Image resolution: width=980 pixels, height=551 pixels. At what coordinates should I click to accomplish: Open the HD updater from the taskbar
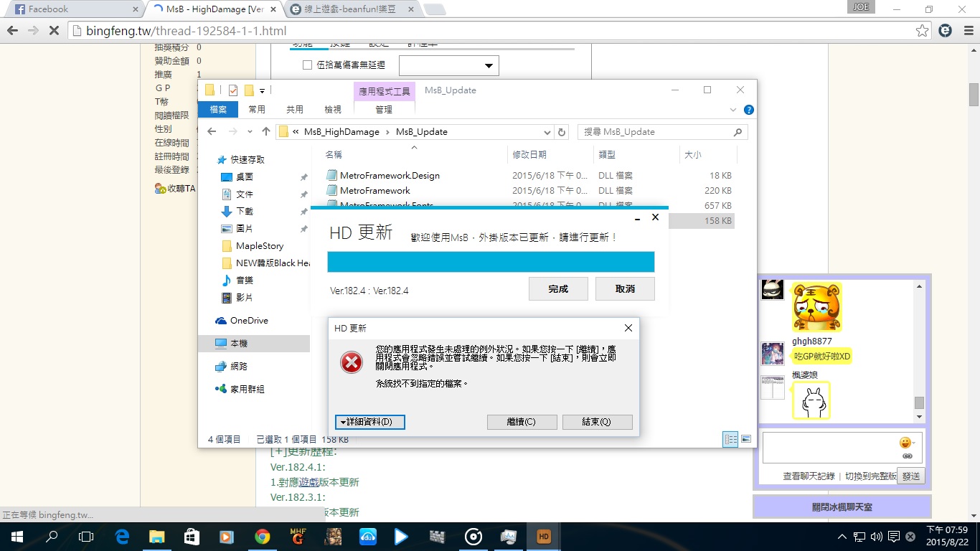pos(543,536)
